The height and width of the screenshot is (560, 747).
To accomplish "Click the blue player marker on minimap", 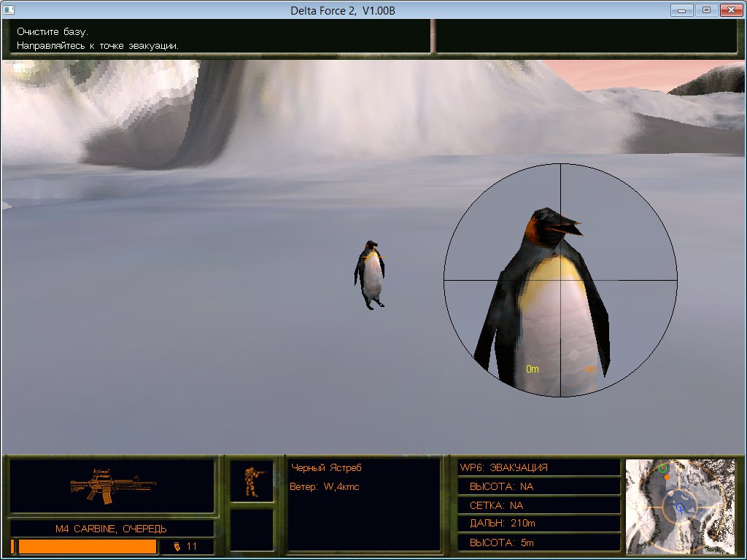I will click(x=681, y=508).
